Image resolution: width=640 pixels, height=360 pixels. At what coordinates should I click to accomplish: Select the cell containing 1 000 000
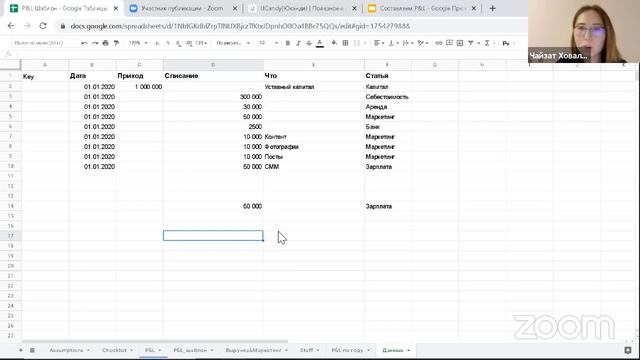(x=140, y=87)
